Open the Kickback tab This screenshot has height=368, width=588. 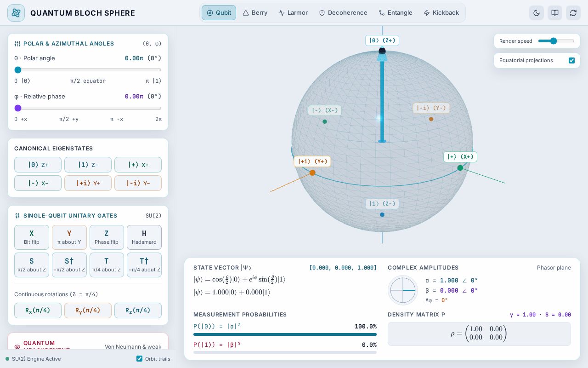441,13
